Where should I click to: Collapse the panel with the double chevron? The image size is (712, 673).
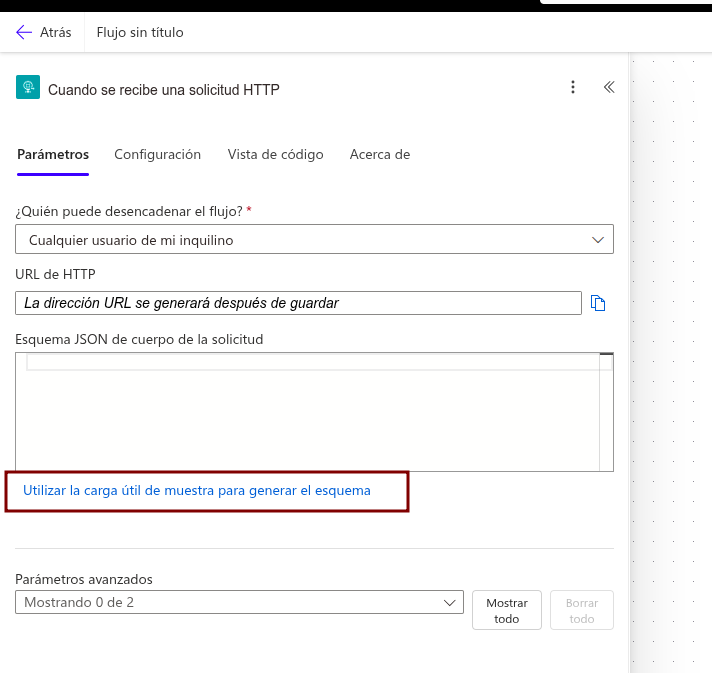(x=608, y=88)
